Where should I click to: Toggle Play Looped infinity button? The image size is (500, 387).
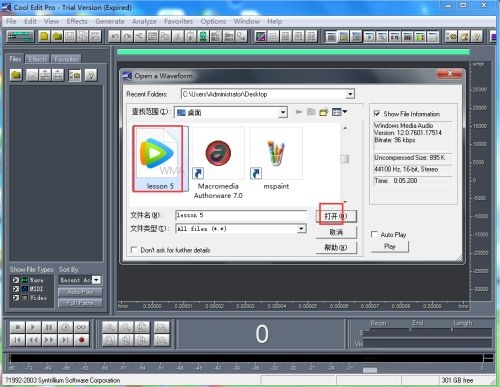pos(81,327)
